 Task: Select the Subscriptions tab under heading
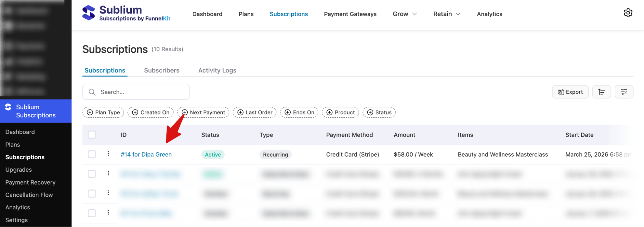(x=105, y=70)
